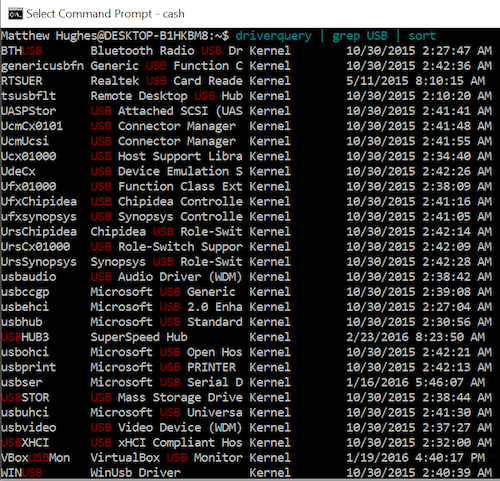Select the 'usbprint' module name
Viewport: 500px width, 481px height.
[28, 367]
